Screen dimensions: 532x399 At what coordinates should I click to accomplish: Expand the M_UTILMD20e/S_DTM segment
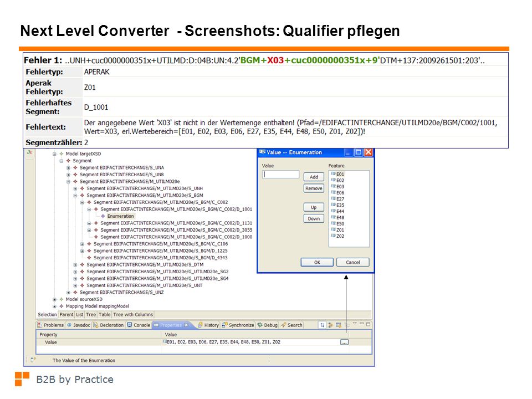(75, 265)
